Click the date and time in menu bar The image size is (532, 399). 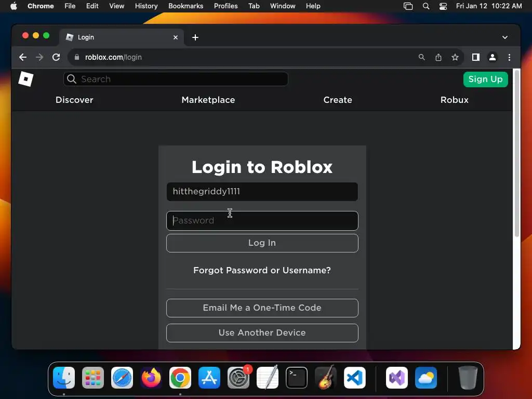pyautogui.click(x=489, y=6)
